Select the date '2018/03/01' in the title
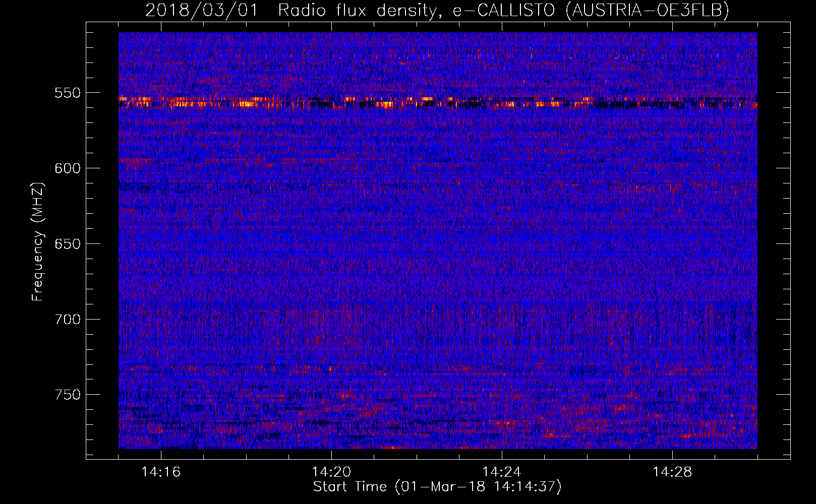 coord(202,10)
